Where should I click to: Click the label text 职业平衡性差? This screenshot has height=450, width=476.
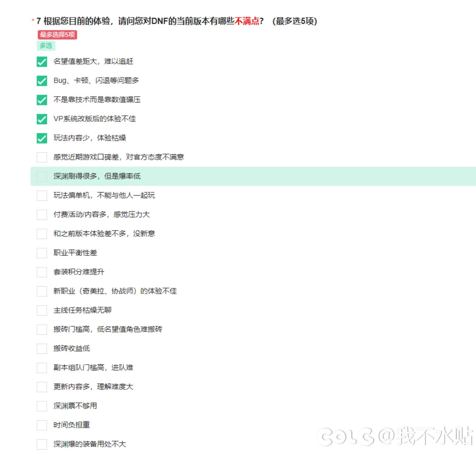pos(75,253)
